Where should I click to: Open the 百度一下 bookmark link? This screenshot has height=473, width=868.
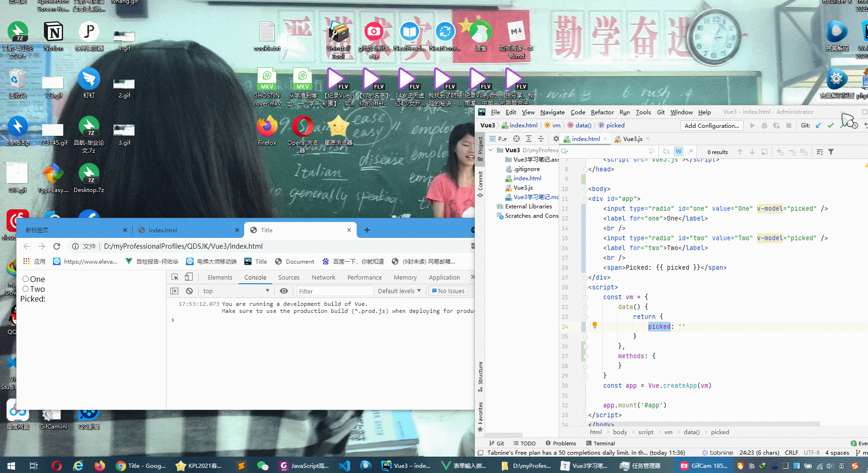coord(353,261)
